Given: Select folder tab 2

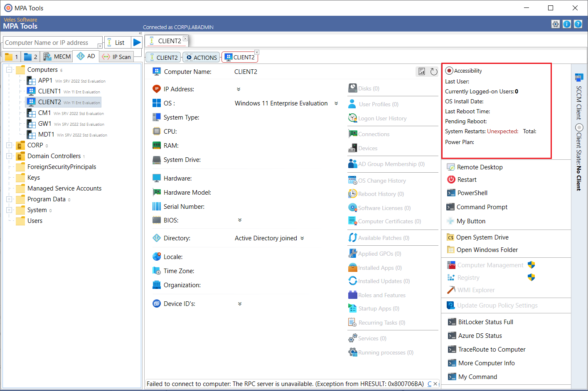Looking at the screenshot, I should click(x=30, y=56).
